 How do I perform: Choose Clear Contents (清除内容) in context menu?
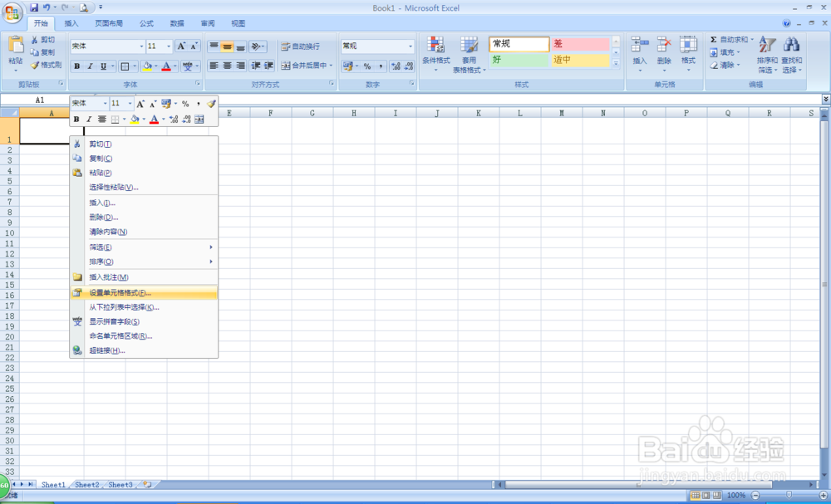(144, 232)
